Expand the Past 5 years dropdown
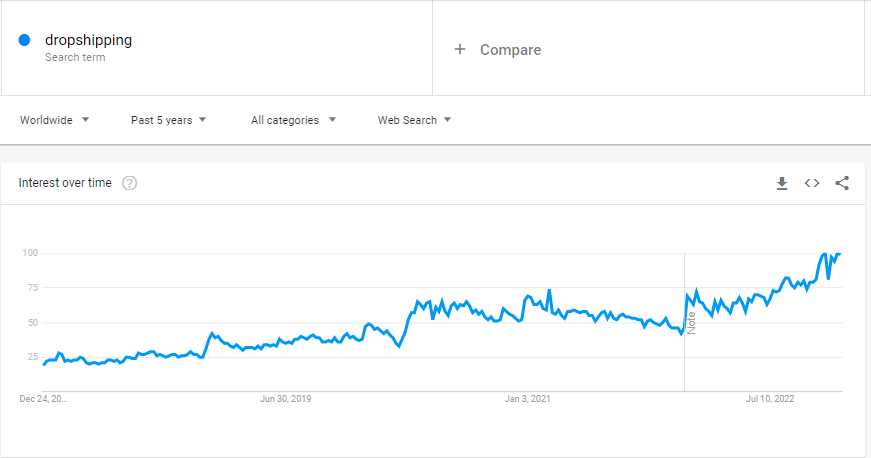 [x=168, y=120]
